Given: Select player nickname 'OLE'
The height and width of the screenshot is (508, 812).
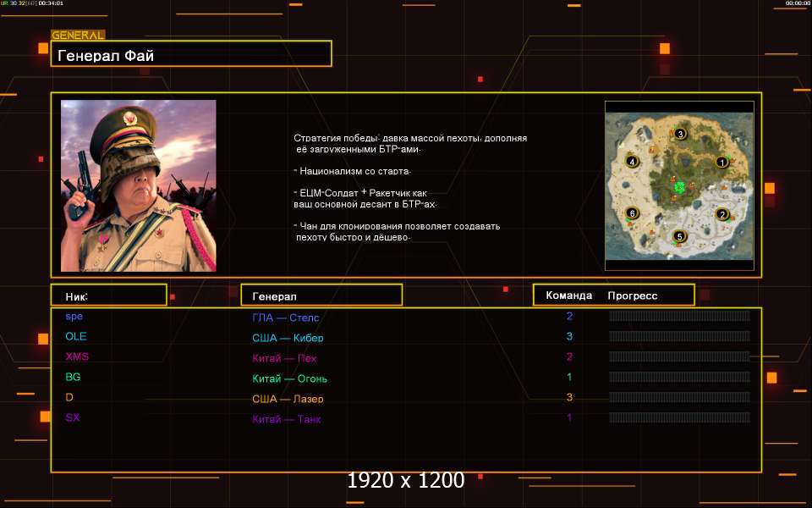Looking at the screenshot, I should tap(75, 336).
